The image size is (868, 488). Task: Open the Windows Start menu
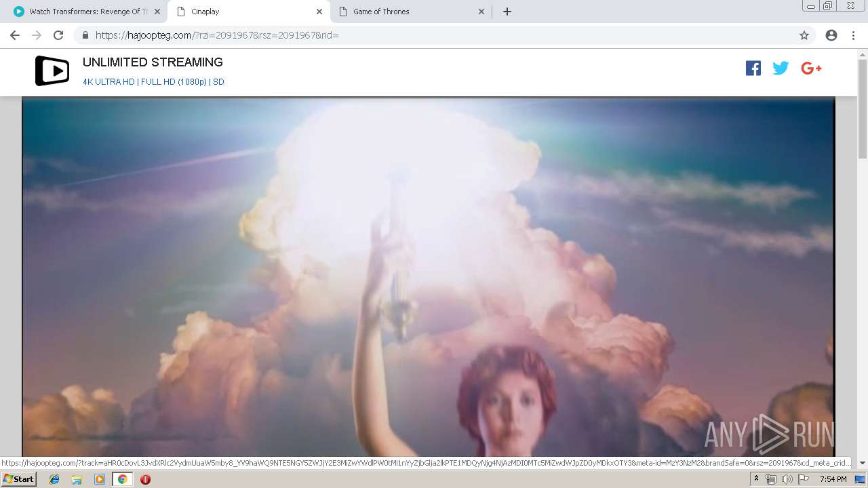pos(19,479)
